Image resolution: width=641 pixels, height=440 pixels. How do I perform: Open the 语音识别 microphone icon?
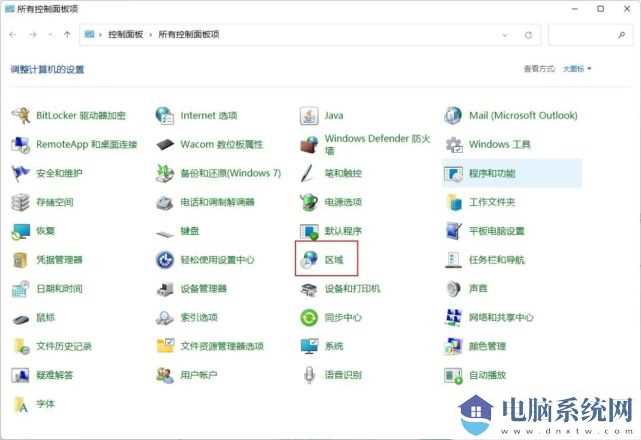coord(309,375)
